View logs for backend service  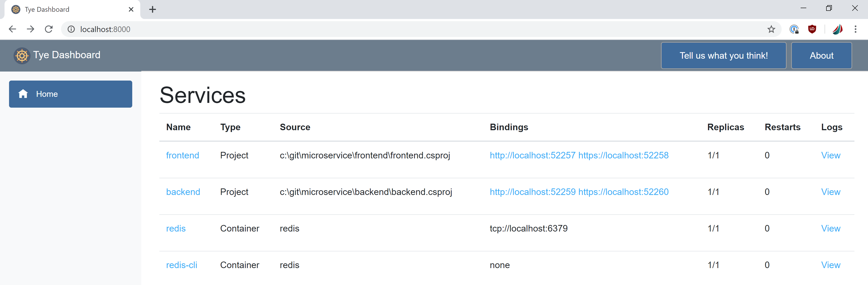pyautogui.click(x=831, y=192)
